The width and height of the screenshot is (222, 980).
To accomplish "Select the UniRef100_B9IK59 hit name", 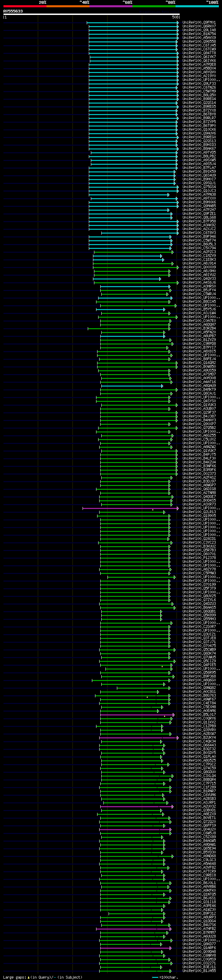I will [x=199, y=172].
